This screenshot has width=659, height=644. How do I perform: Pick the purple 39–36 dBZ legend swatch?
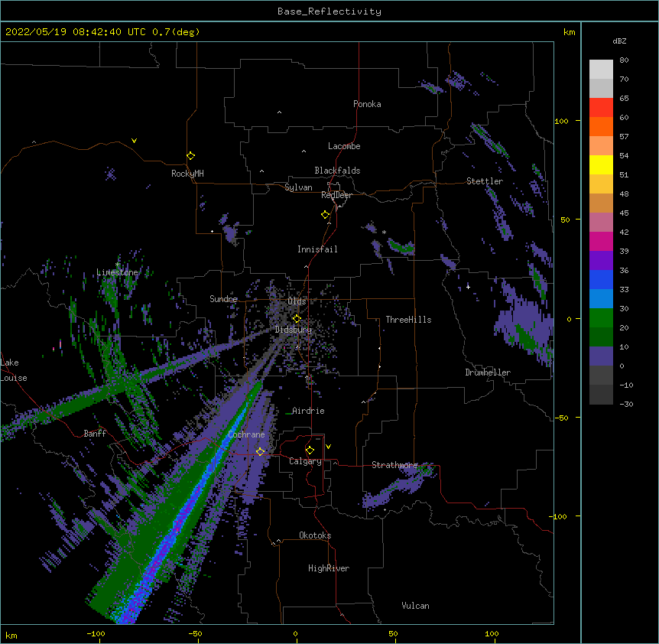coord(601,260)
